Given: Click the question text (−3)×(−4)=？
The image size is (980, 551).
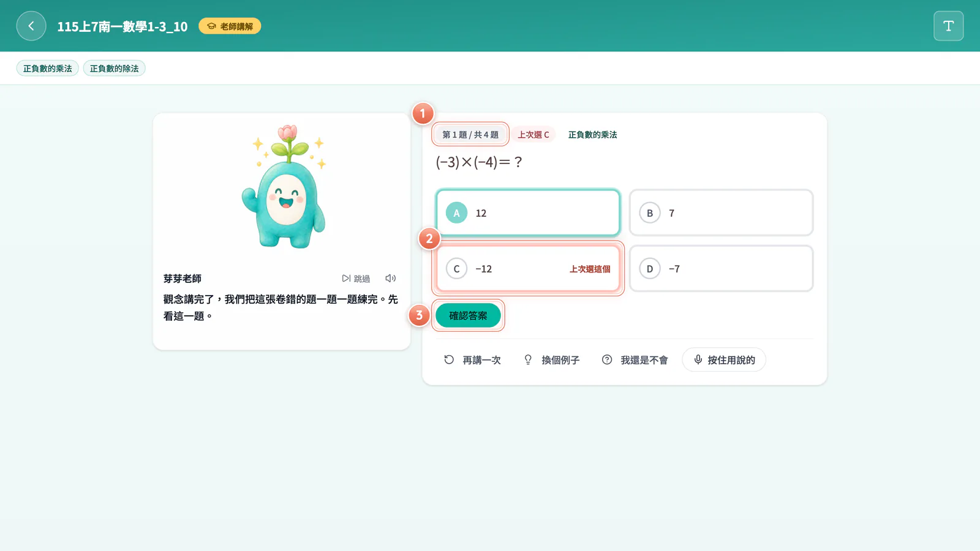Looking at the screenshot, I should click(x=479, y=162).
